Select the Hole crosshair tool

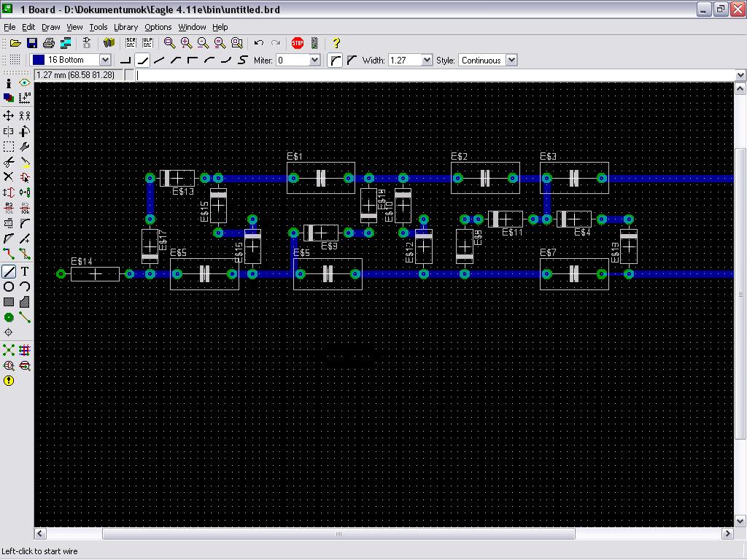[9, 332]
